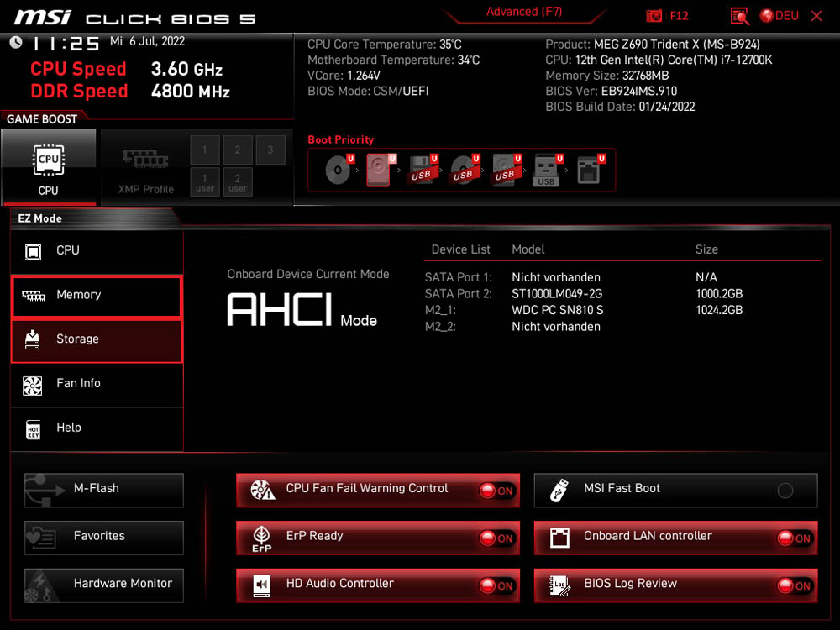840x630 pixels.
Task: Open Hardware Monitor
Action: coord(104,585)
